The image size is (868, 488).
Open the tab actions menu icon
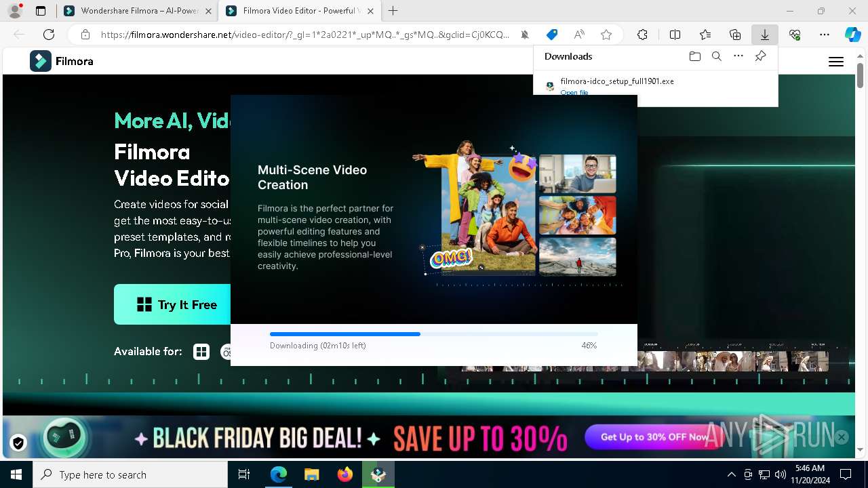click(x=41, y=11)
